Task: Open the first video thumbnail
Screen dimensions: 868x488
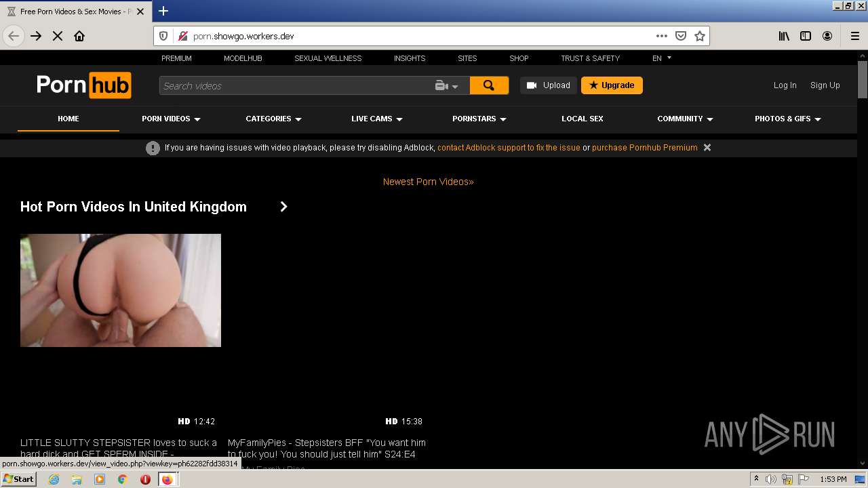Action: pyautogui.click(x=121, y=290)
